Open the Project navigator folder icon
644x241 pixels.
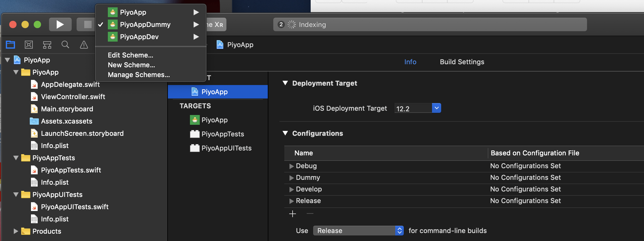[x=10, y=45]
